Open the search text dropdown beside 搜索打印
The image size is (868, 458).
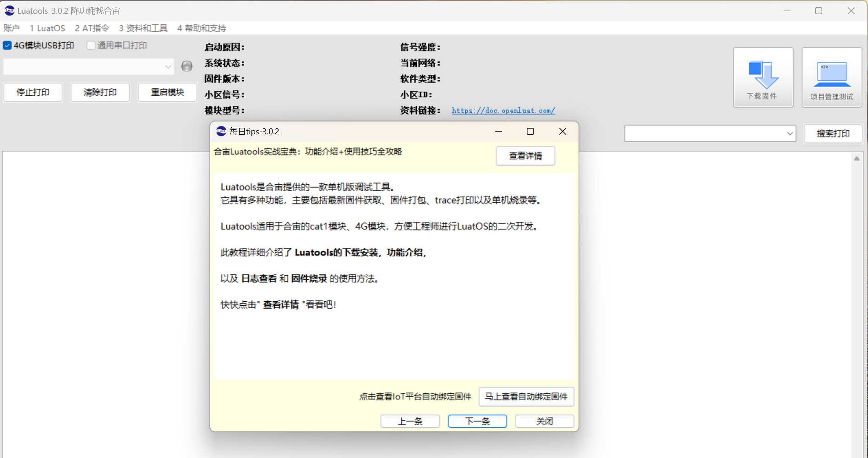790,133
